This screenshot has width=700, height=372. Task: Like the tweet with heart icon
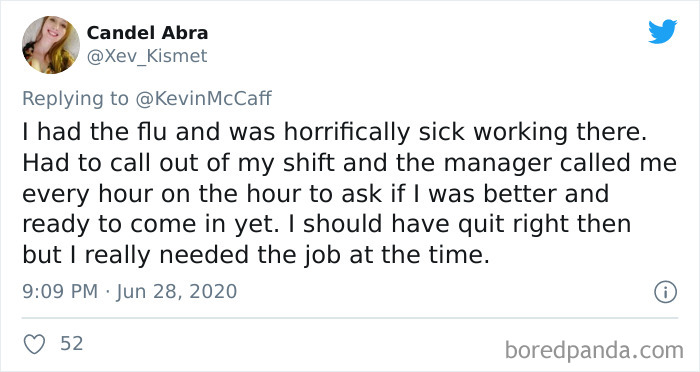(34, 344)
